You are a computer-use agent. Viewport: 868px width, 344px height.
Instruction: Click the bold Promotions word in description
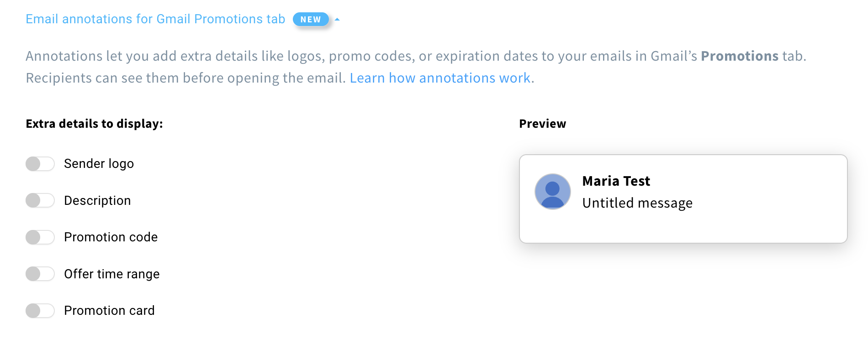pyautogui.click(x=739, y=56)
